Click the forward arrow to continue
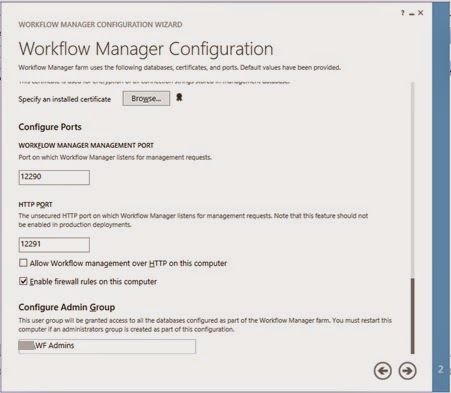The image size is (451, 393). 407,371
